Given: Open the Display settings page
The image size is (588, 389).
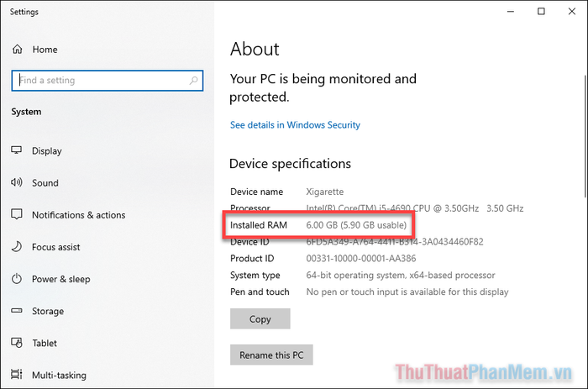Looking at the screenshot, I should tap(47, 150).
